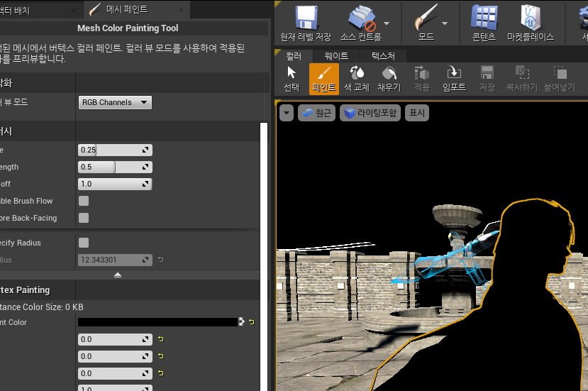Click the third 0.0 color channel field

tap(115, 373)
